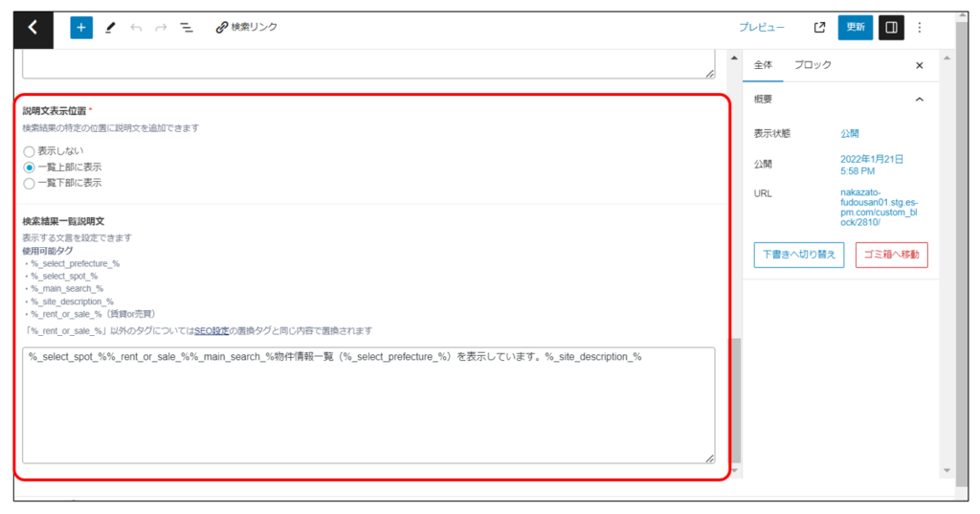Image resolution: width=980 pixels, height=514 pixels.
Task: Toggle the settings sidebar panel icon
Action: (891, 28)
